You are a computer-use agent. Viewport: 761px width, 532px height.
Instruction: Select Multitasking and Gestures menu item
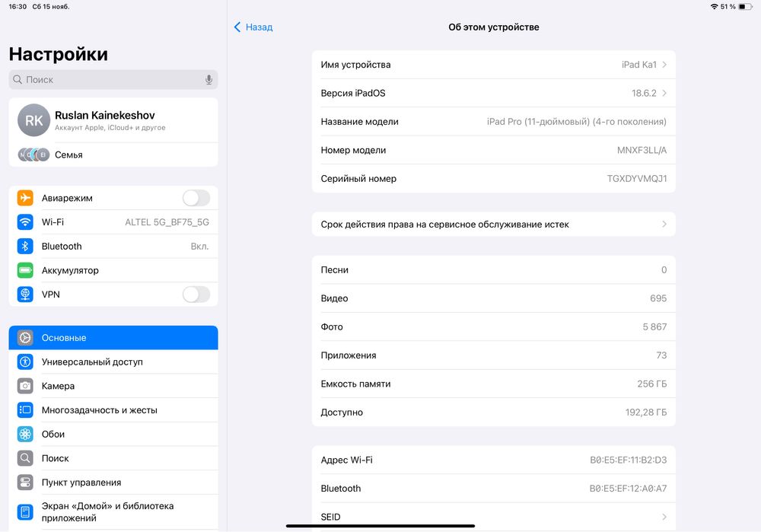click(x=100, y=410)
